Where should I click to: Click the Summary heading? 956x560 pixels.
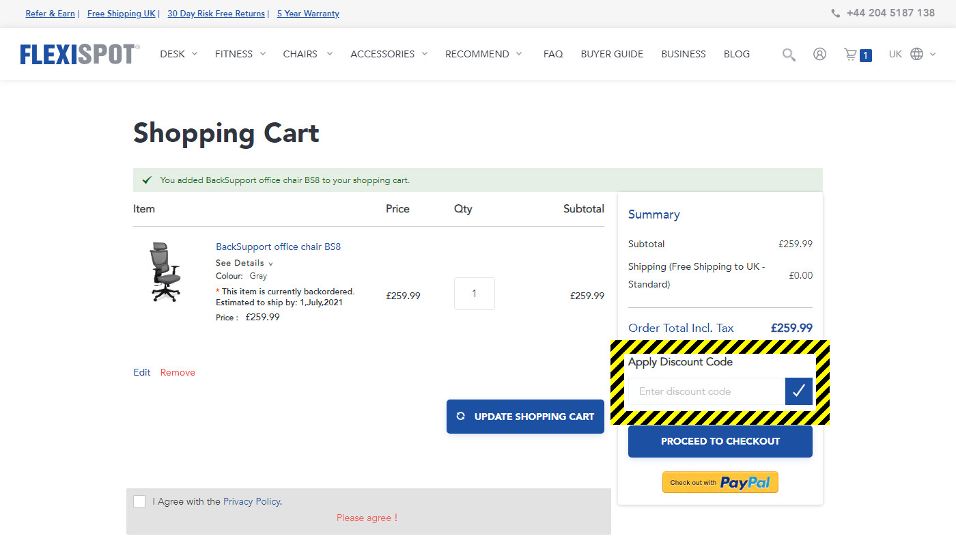653,214
